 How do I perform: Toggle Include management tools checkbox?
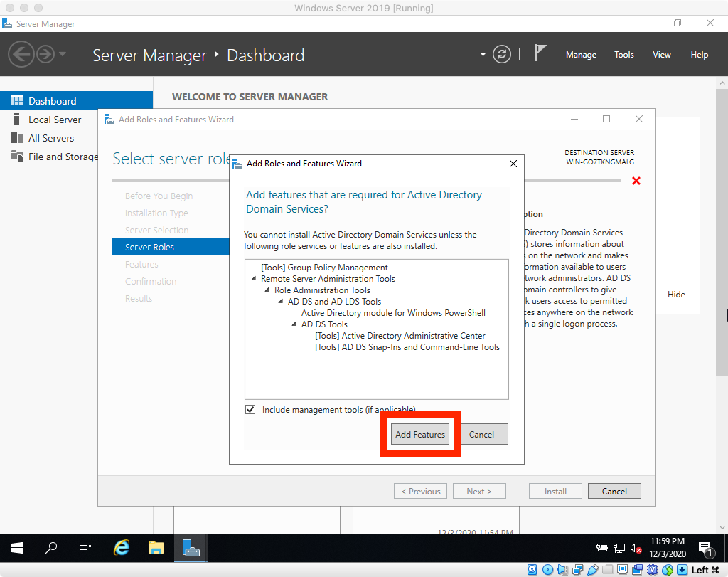(250, 409)
